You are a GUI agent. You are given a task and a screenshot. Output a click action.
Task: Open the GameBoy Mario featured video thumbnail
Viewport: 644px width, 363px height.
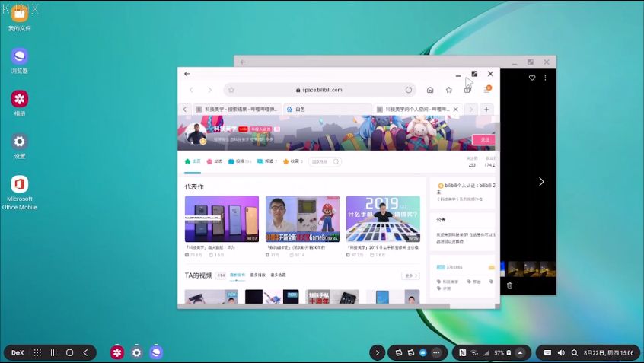tap(302, 219)
